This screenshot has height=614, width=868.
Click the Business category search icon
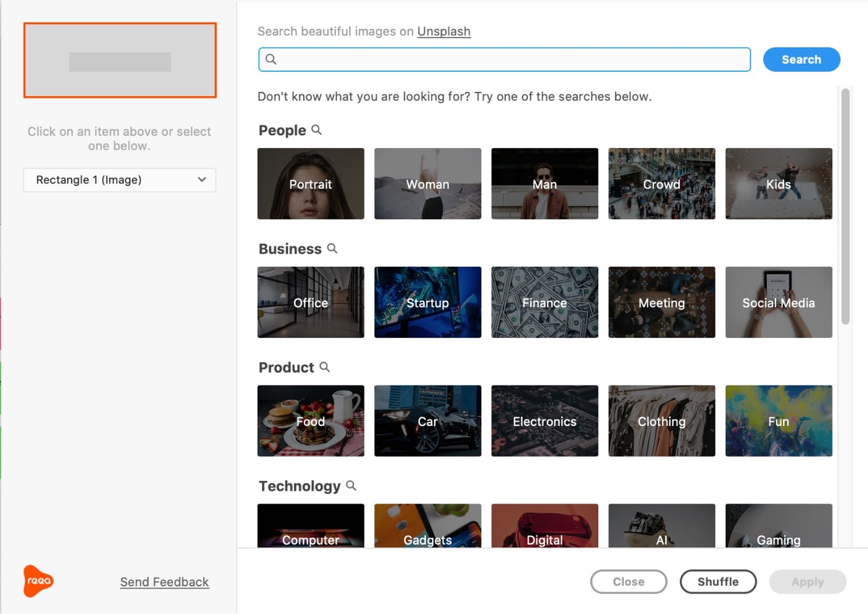(332, 248)
